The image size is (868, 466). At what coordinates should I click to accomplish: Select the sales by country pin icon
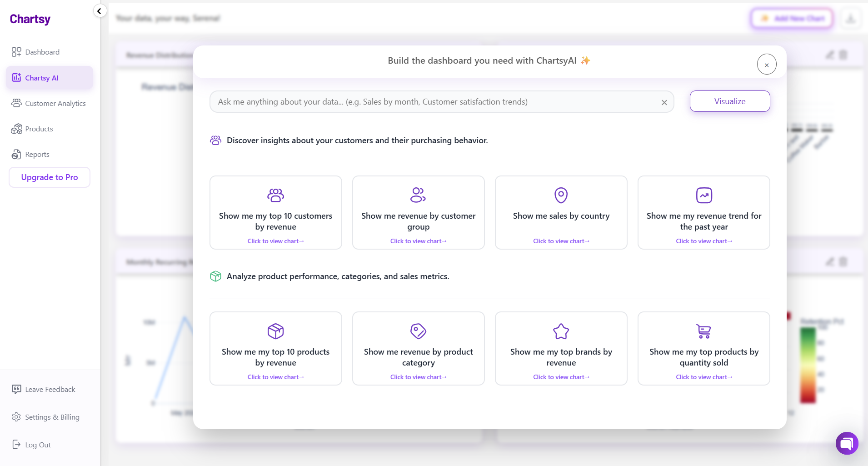coord(561,195)
